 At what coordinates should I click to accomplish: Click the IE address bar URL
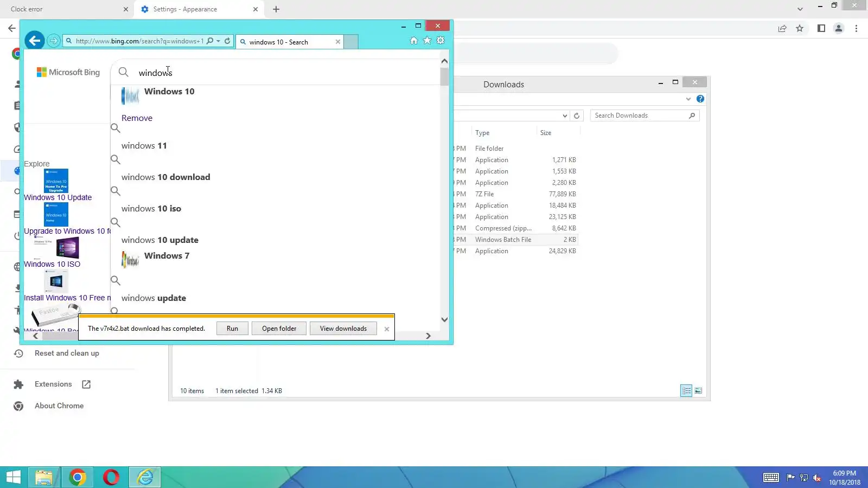[139, 41]
